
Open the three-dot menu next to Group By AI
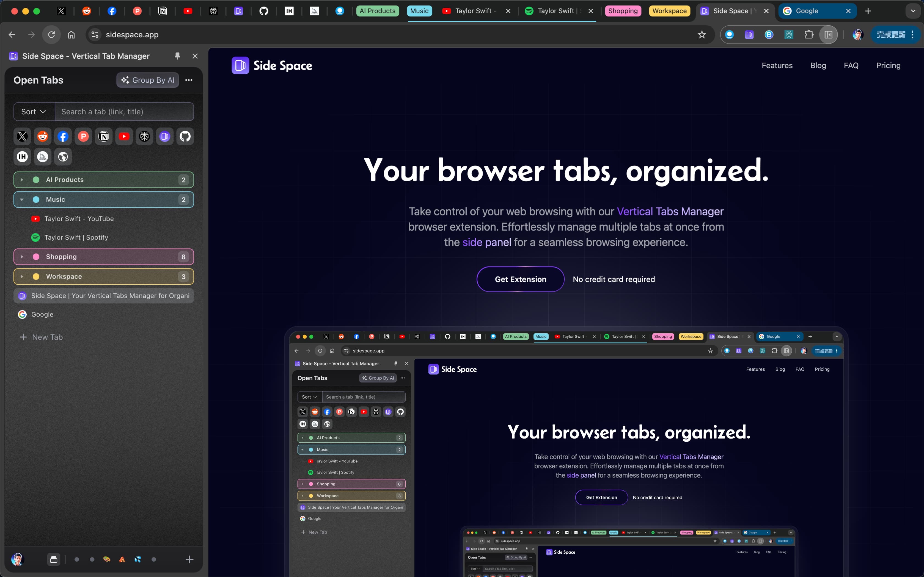[x=189, y=80]
